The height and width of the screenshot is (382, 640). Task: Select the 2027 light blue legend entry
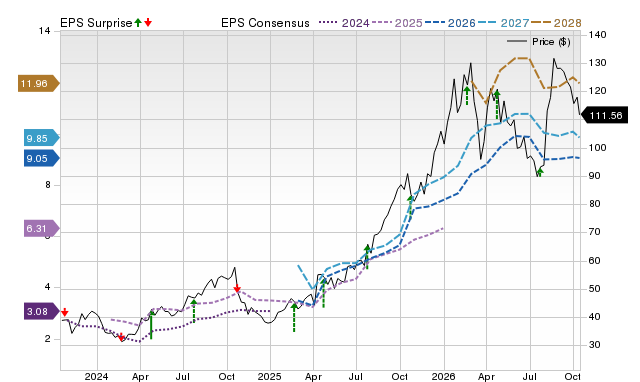[x=504, y=23]
